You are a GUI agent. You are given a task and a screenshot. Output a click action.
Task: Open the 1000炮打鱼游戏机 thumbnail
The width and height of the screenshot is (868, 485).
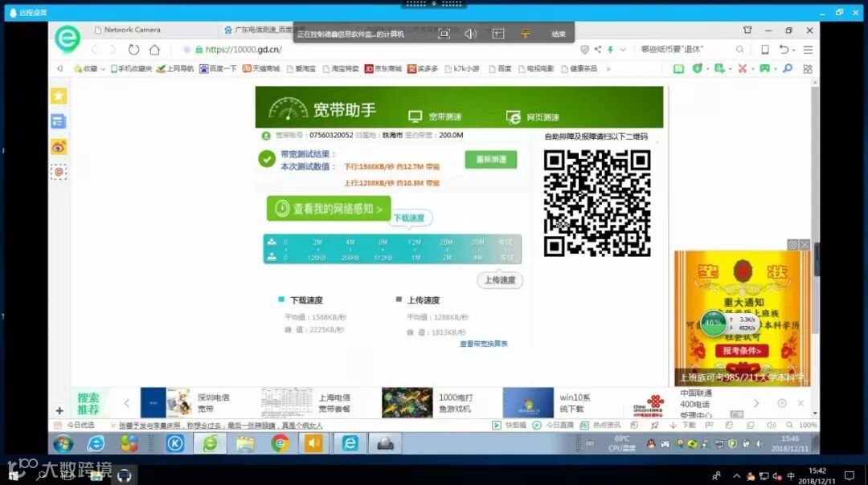pyautogui.click(x=407, y=402)
